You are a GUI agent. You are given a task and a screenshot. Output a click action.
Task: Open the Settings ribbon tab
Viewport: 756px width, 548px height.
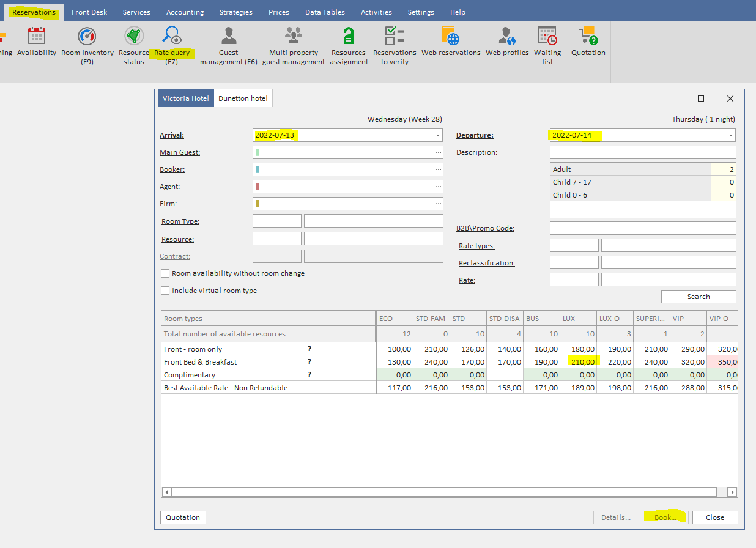[421, 12]
